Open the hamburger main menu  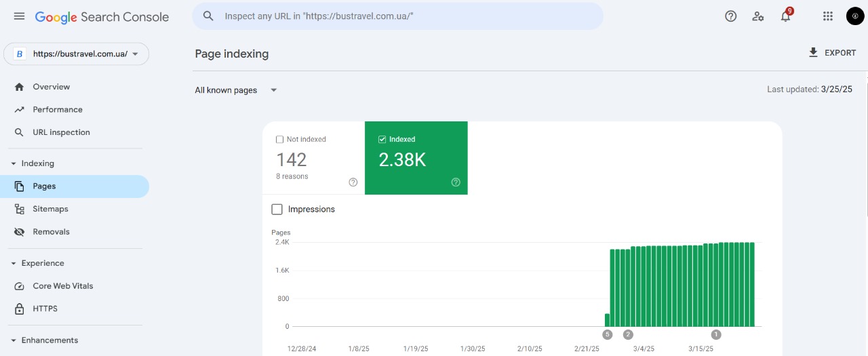19,16
